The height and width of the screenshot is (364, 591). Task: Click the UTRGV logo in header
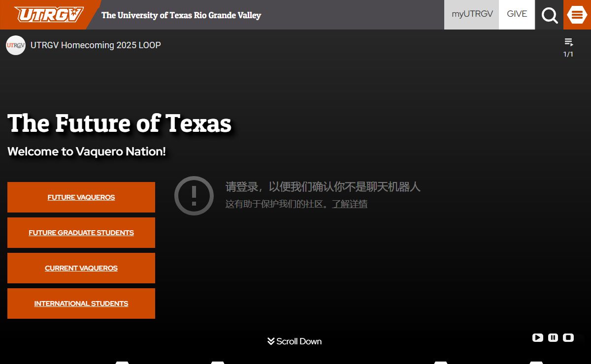coord(48,15)
